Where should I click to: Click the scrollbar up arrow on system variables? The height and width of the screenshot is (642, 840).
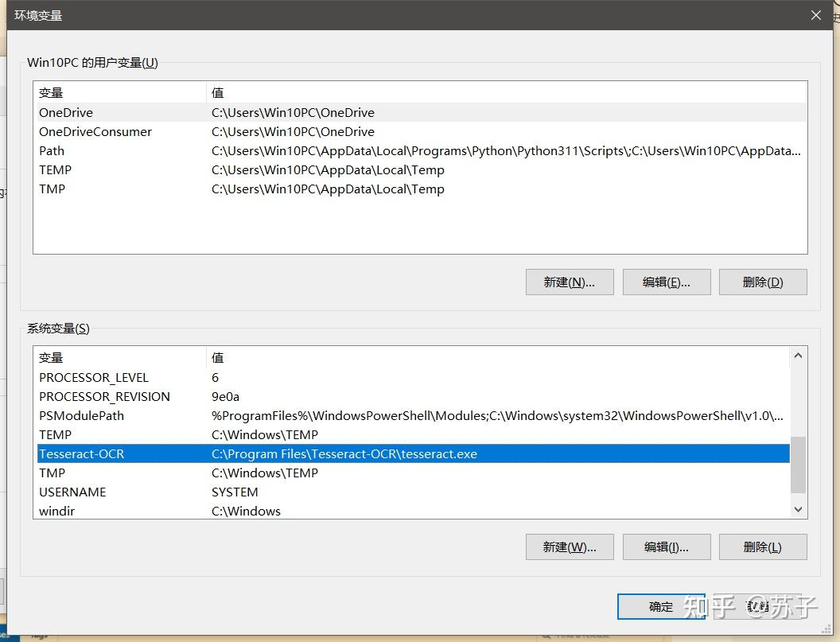pyautogui.click(x=797, y=356)
